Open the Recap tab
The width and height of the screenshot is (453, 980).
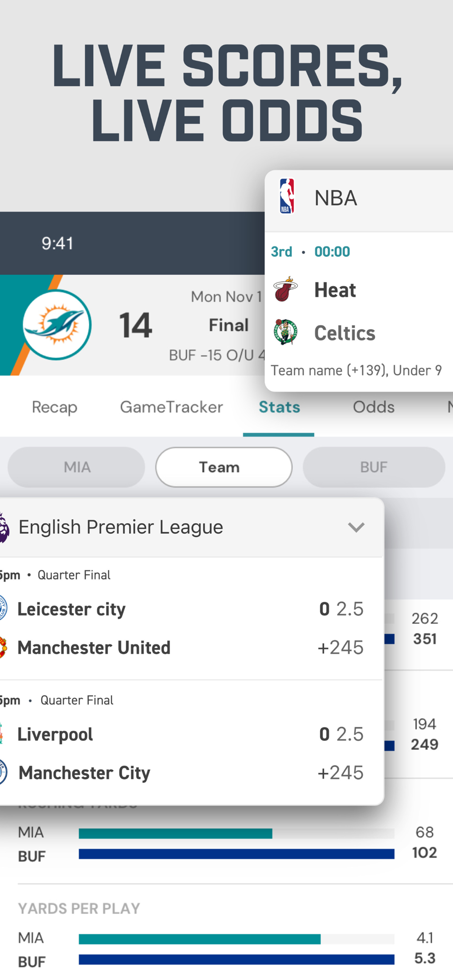click(54, 407)
